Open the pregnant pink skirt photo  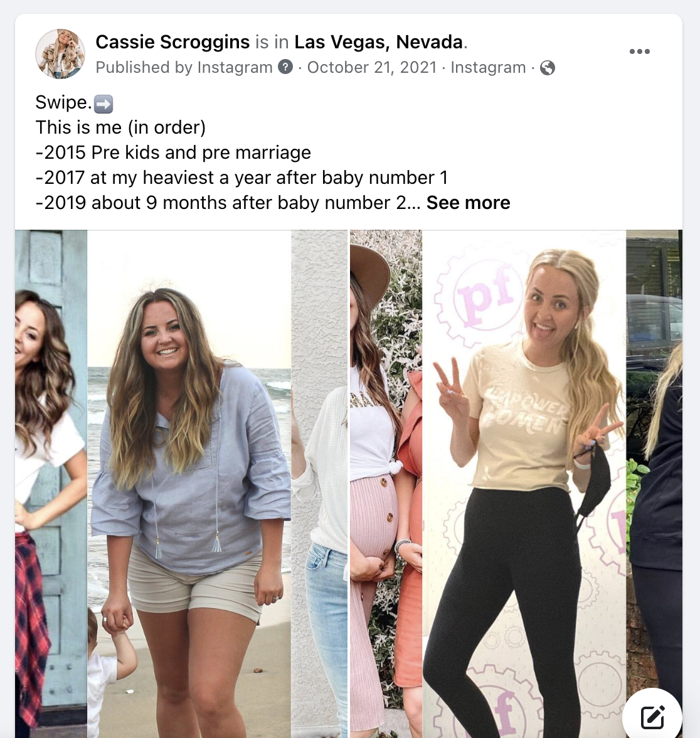coord(386,484)
